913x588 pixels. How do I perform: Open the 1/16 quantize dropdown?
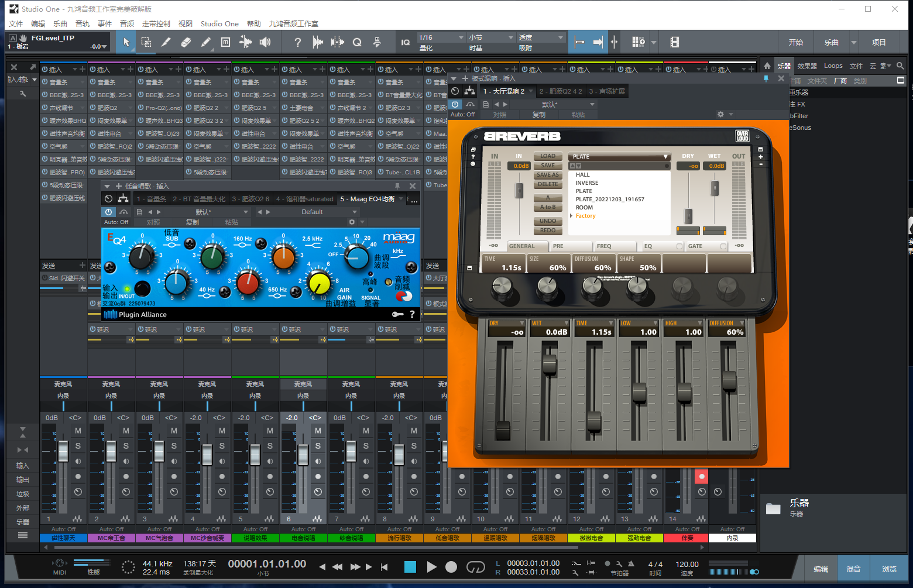coord(441,37)
